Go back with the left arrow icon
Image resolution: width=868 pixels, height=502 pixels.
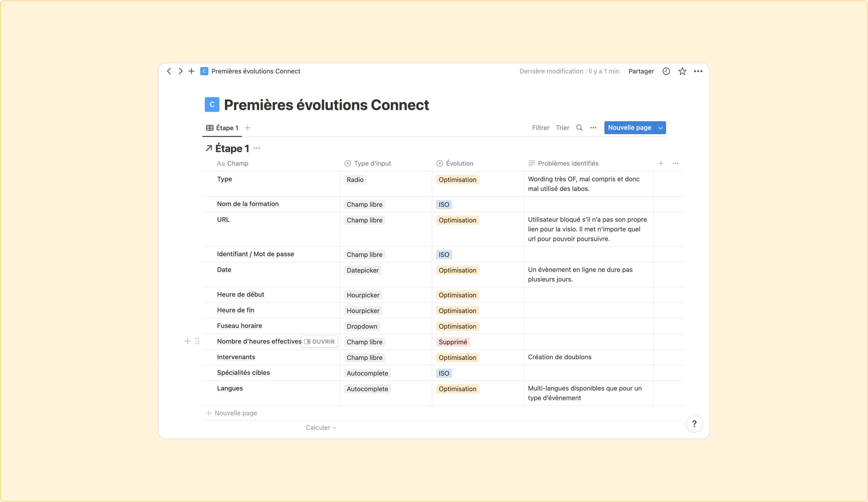pyautogui.click(x=169, y=71)
